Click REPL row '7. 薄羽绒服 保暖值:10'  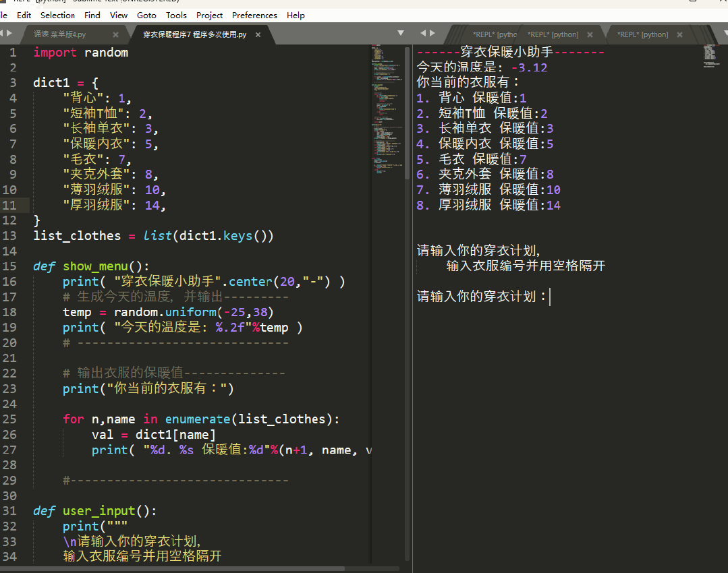point(488,189)
